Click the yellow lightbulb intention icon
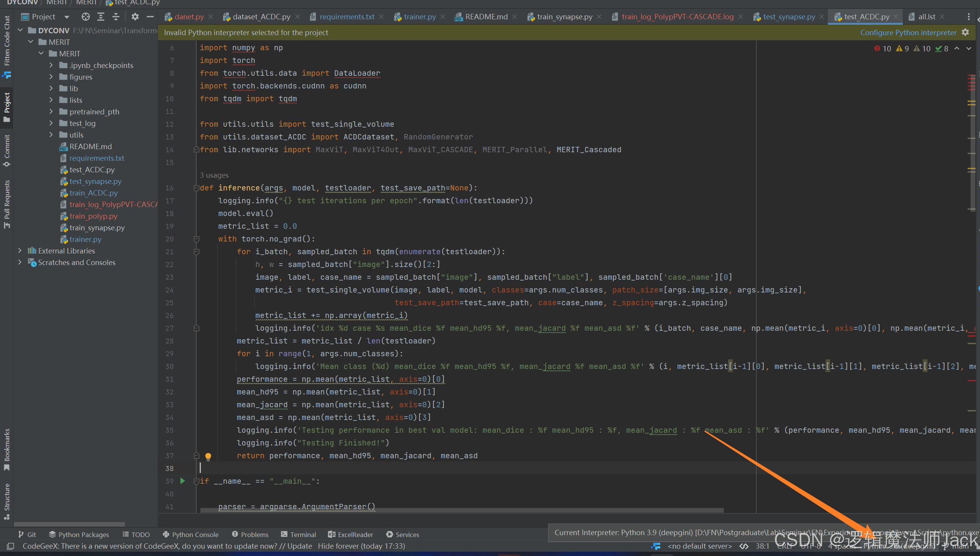 (208, 456)
